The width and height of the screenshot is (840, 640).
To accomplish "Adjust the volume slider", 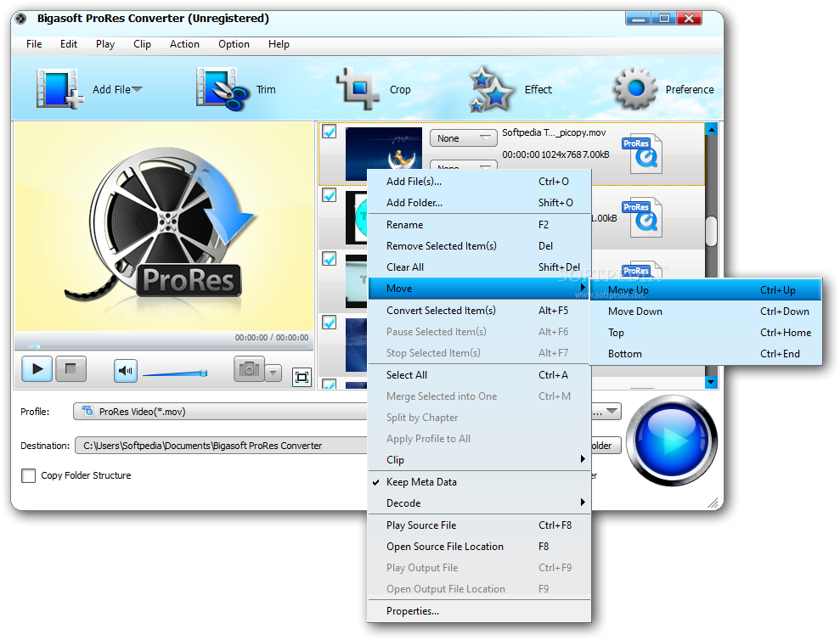I will tap(175, 373).
